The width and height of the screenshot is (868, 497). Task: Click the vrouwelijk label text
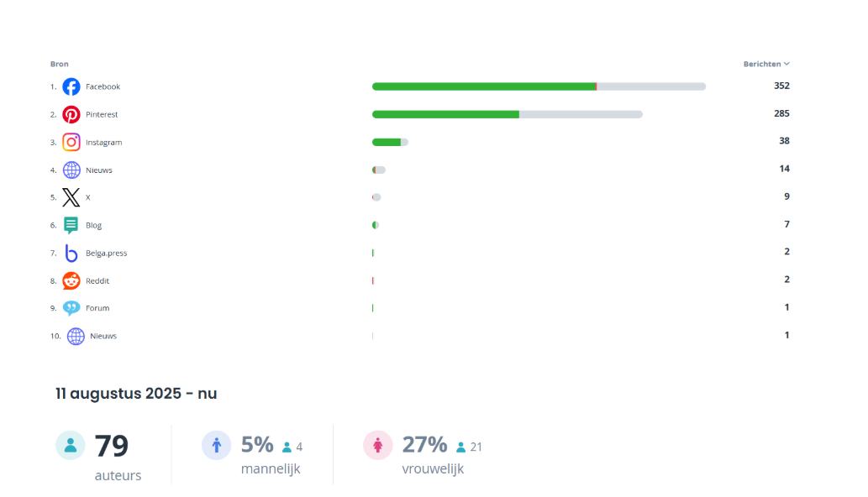[434, 468]
